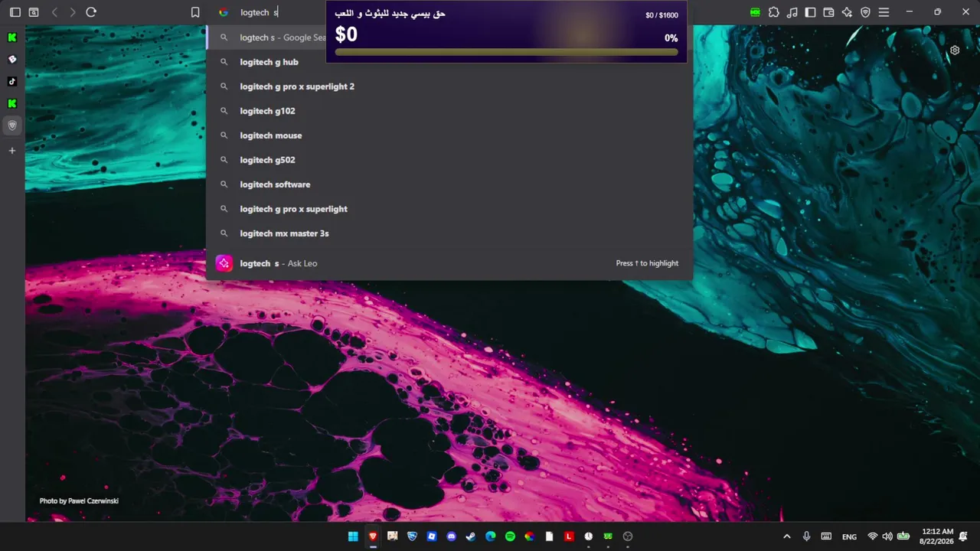Open the Brave hamburger main menu
Screen dimensions: 980x551
[x=884, y=12]
